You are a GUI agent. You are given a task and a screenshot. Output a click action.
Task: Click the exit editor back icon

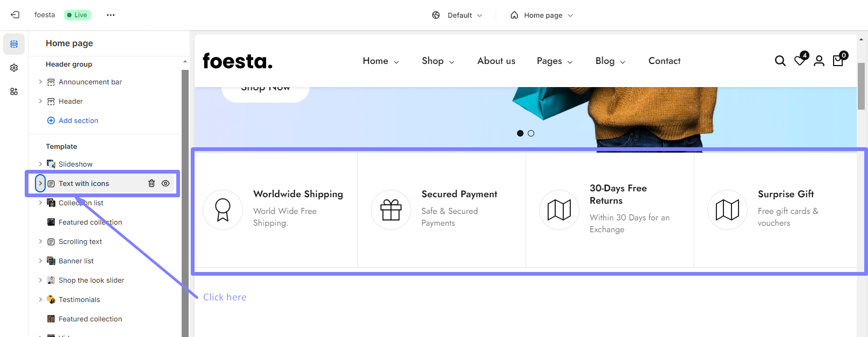[15, 15]
